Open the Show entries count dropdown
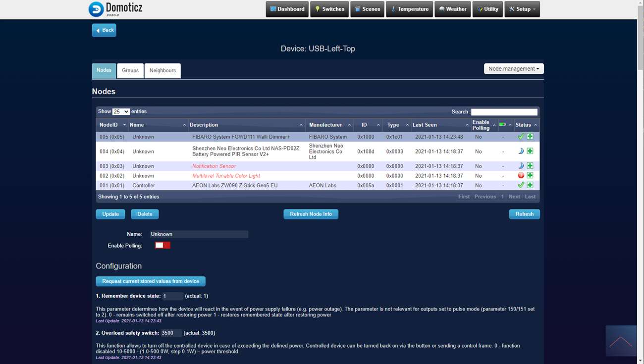The height and width of the screenshot is (364, 644). click(x=121, y=112)
